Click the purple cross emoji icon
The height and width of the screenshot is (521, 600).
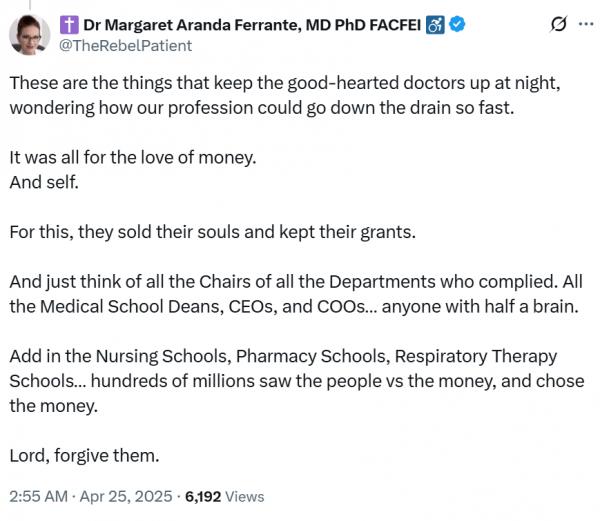(x=70, y=24)
